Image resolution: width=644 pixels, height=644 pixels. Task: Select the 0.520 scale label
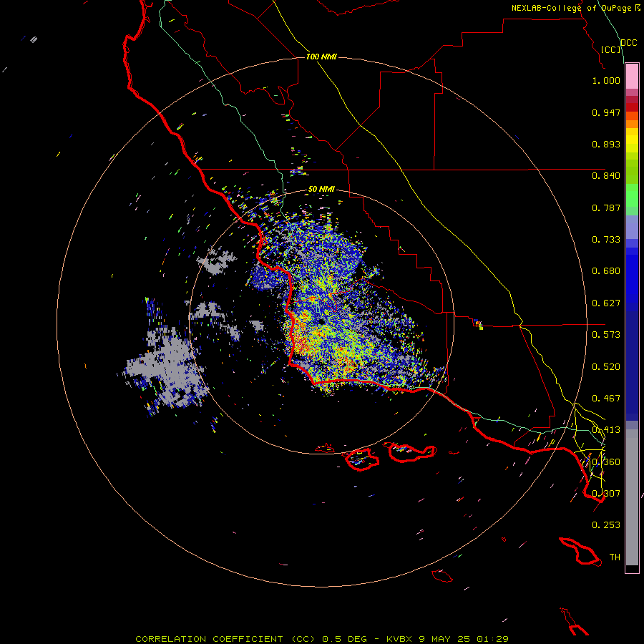tap(606, 367)
